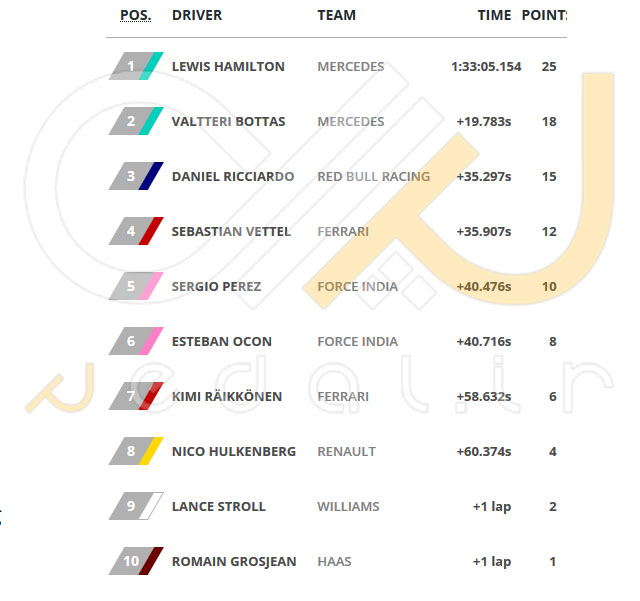Image resolution: width=640 pixels, height=601 pixels.
Task: Click position 1 badge with teal stripe
Action: pyautogui.click(x=136, y=66)
